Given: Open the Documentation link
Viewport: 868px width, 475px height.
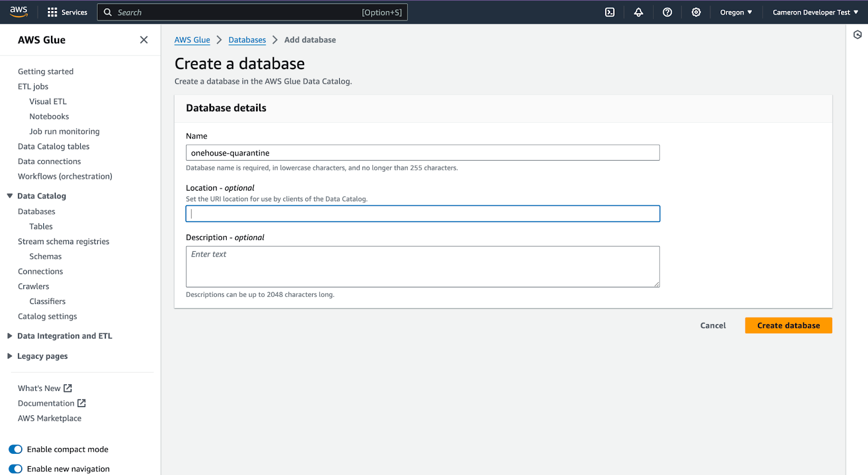Looking at the screenshot, I should pos(46,403).
